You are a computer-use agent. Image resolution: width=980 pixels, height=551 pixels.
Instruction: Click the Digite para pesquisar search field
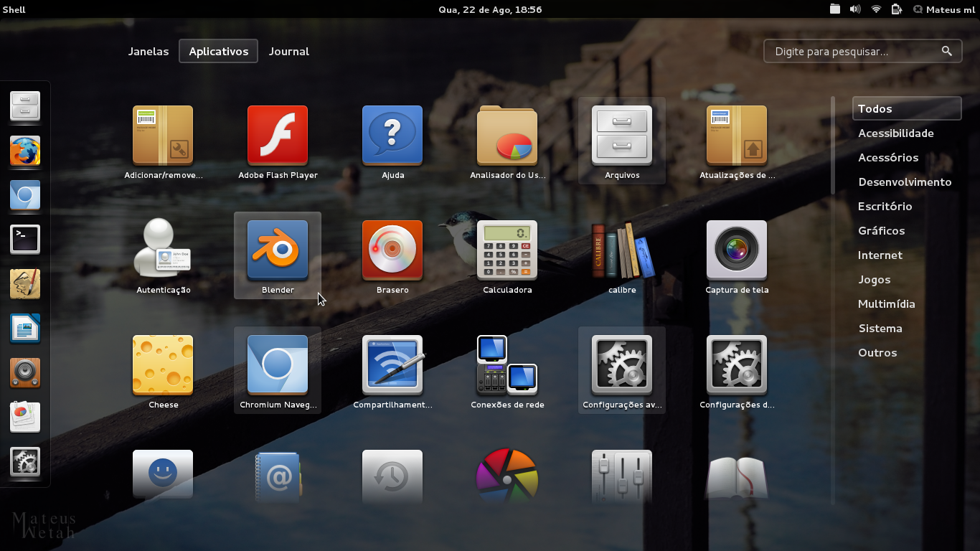point(863,52)
